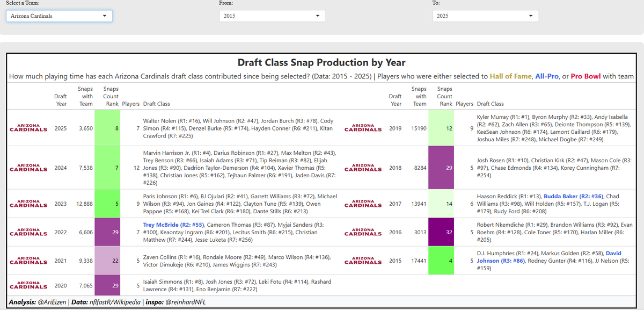Click the green rank 7 cell for 2024
644x310 pixels.
coord(107,168)
